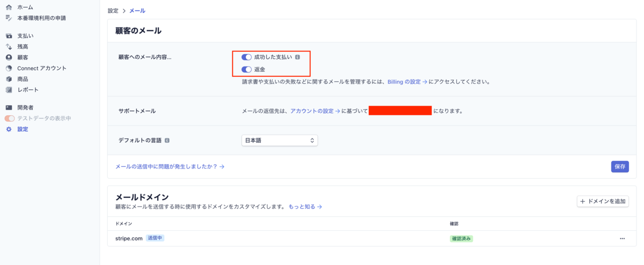Toggle the 成功した支払い email switch

246,57
